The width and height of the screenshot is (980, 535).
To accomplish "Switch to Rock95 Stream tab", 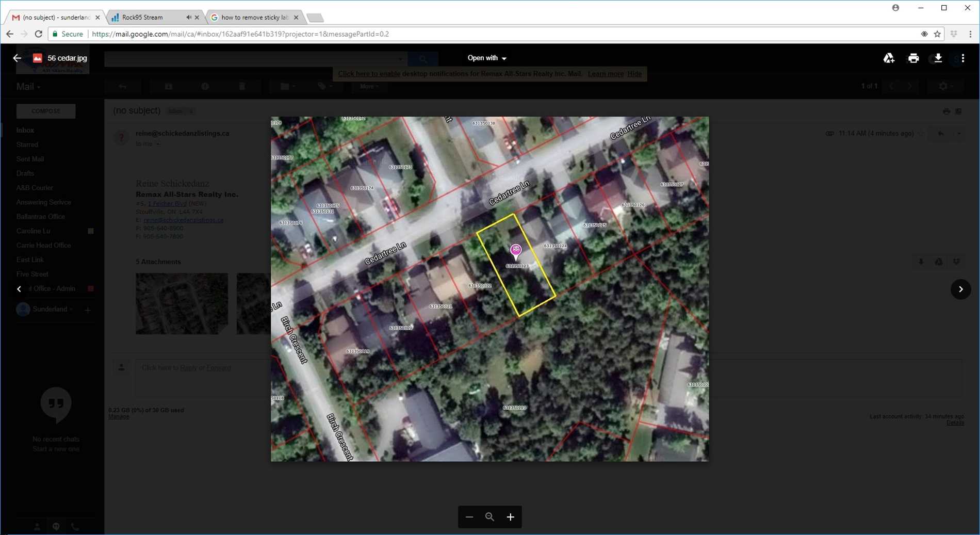I will [149, 18].
